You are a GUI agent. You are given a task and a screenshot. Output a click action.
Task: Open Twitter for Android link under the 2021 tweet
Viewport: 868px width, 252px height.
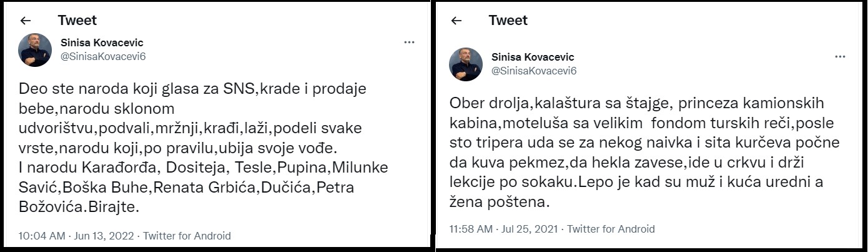pos(611,229)
